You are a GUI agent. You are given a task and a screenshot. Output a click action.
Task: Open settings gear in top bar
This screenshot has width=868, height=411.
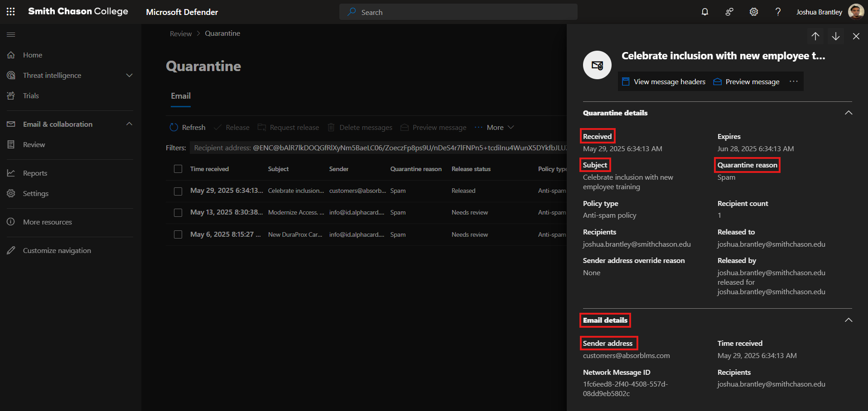[x=754, y=12]
